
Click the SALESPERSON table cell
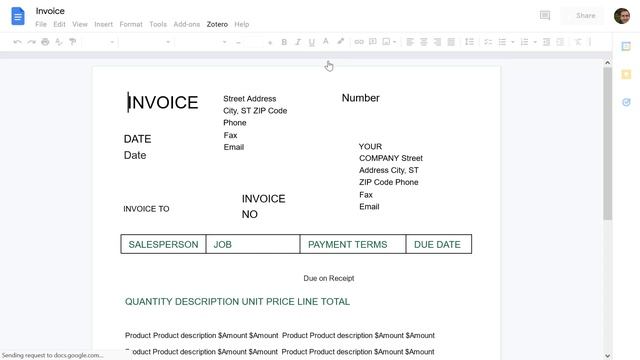[163, 244]
